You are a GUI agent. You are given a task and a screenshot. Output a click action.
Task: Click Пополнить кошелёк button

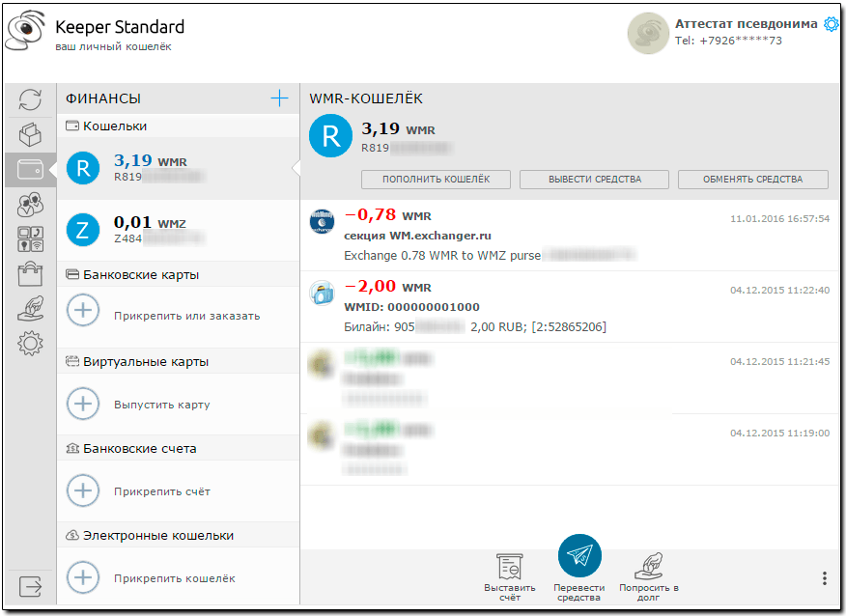click(436, 179)
